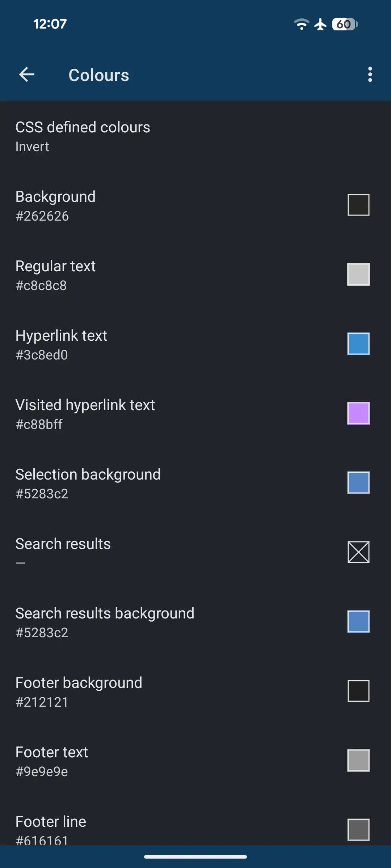
Task: Click the Background colour swatch
Action: (358, 205)
